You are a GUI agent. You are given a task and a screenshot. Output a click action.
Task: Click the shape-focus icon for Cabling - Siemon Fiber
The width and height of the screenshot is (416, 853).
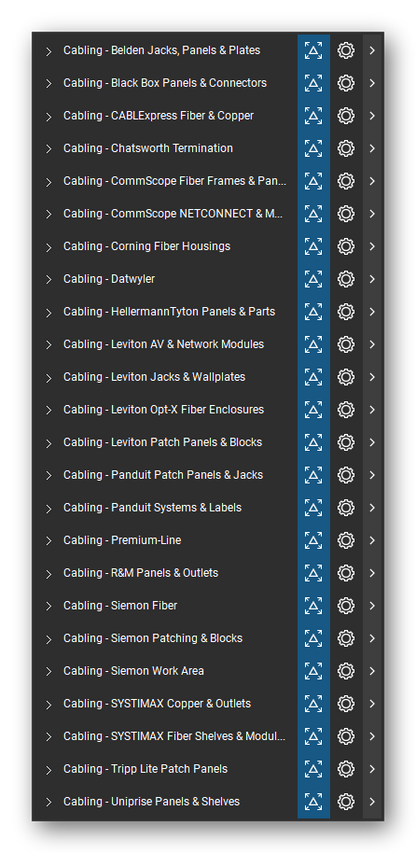tap(313, 605)
